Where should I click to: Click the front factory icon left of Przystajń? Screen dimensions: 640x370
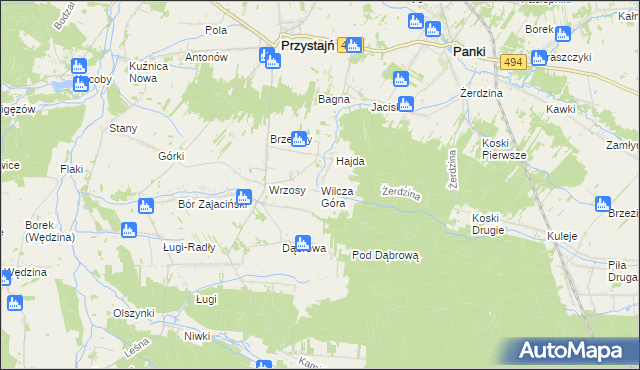273,61
